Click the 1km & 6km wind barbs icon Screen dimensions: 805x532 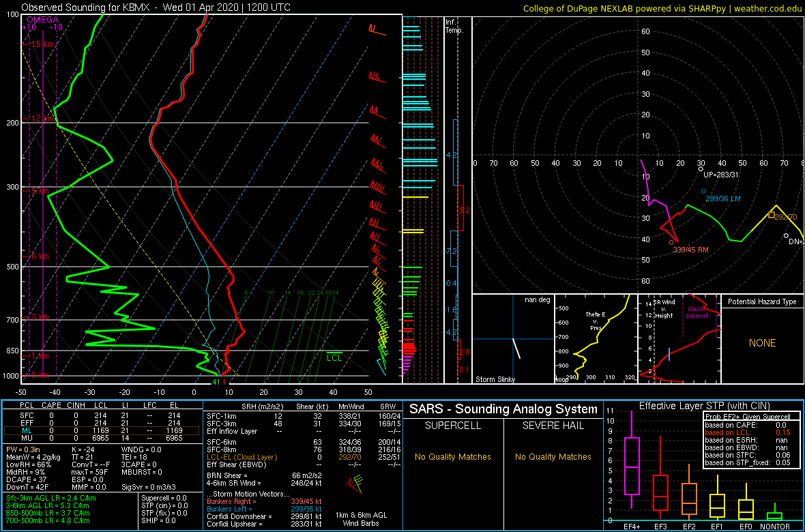(x=355, y=484)
